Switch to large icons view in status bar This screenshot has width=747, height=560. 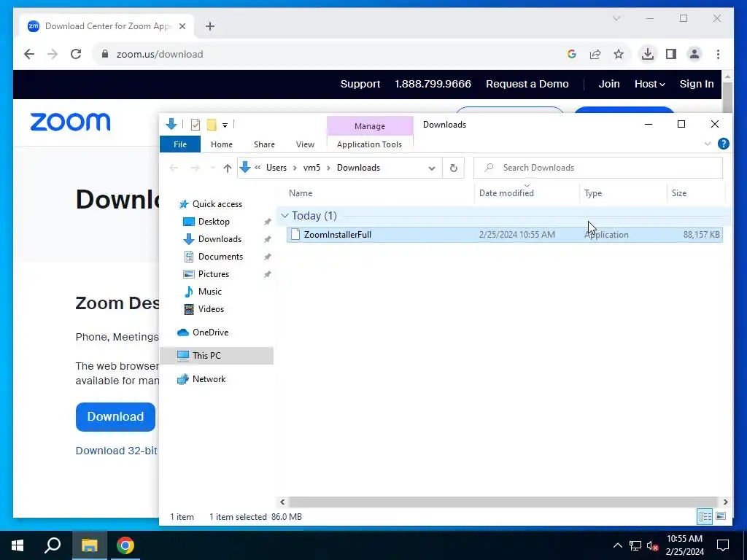(x=721, y=517)
